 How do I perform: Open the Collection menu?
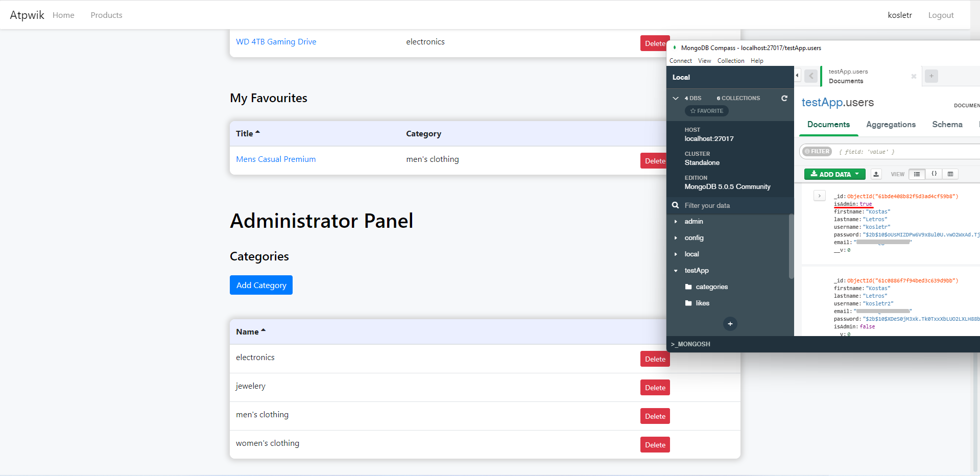(x=731, y=61)
